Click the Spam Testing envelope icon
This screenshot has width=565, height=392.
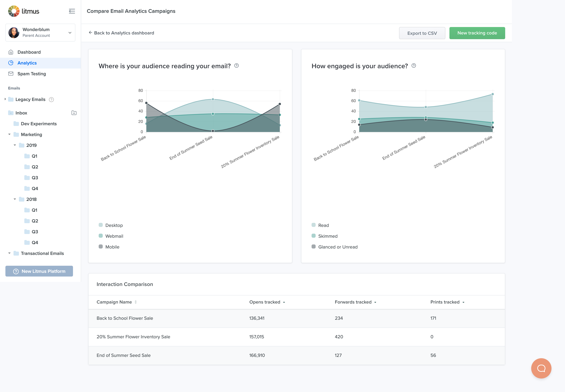[11, 74]
